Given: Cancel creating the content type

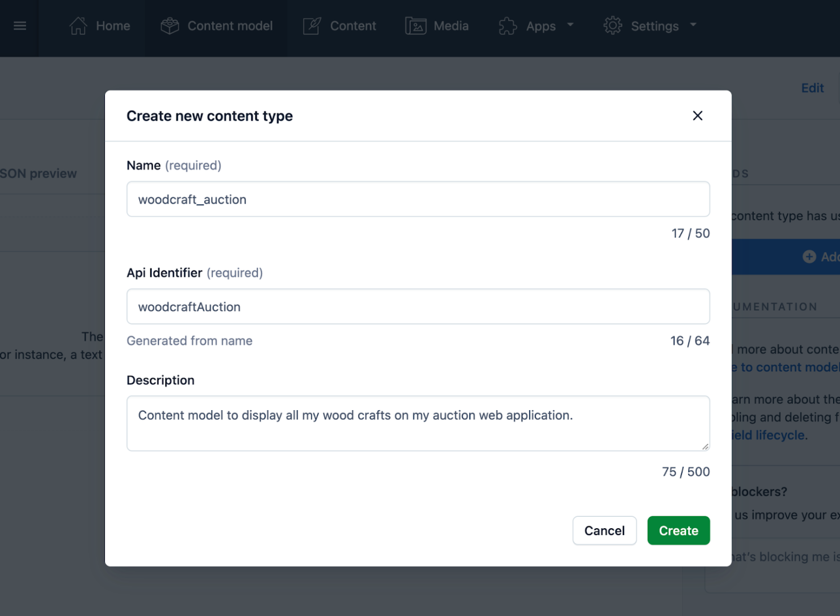Looking at the screenshot, I should (x=604, y=530).
